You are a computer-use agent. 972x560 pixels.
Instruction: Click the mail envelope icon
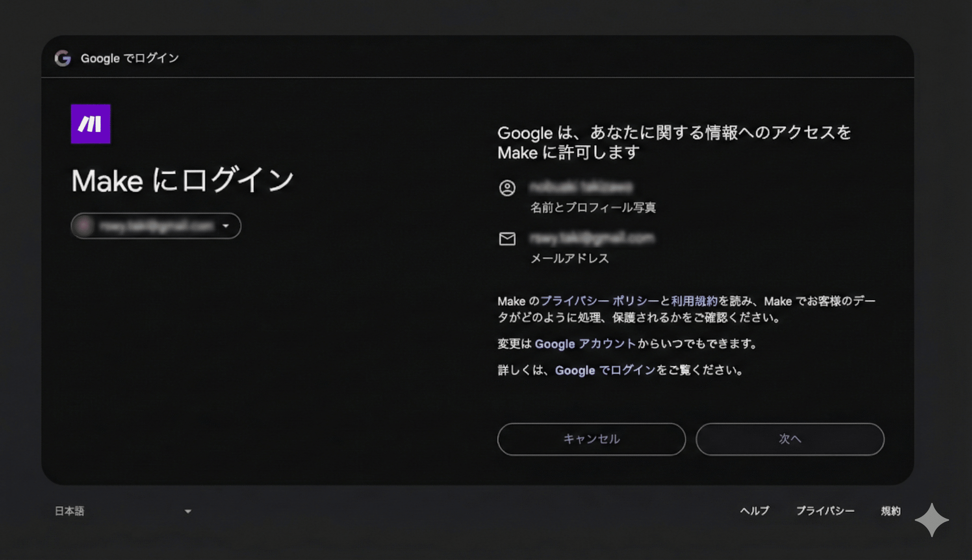(507, 239)
